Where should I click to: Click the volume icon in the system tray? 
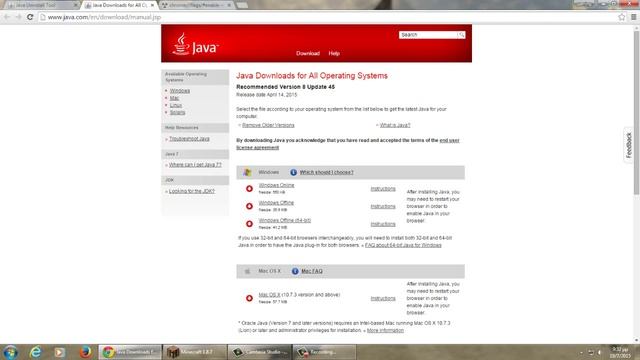pyautogui.click(x=599, y=352)
